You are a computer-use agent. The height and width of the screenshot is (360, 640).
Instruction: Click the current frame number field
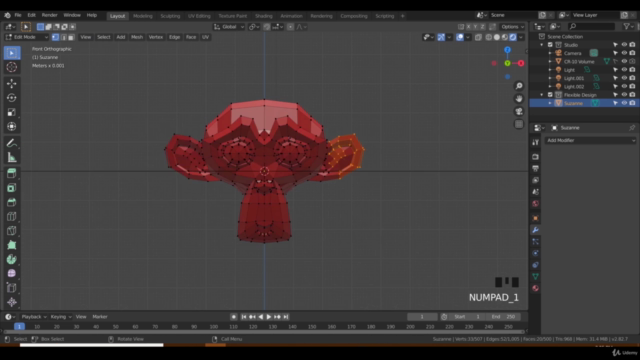click(x=422, y=317)
